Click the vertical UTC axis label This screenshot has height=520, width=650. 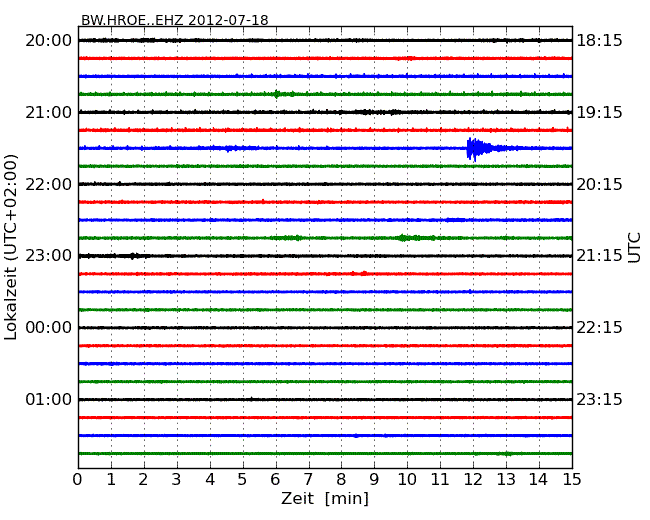click(x=634, y=248)
